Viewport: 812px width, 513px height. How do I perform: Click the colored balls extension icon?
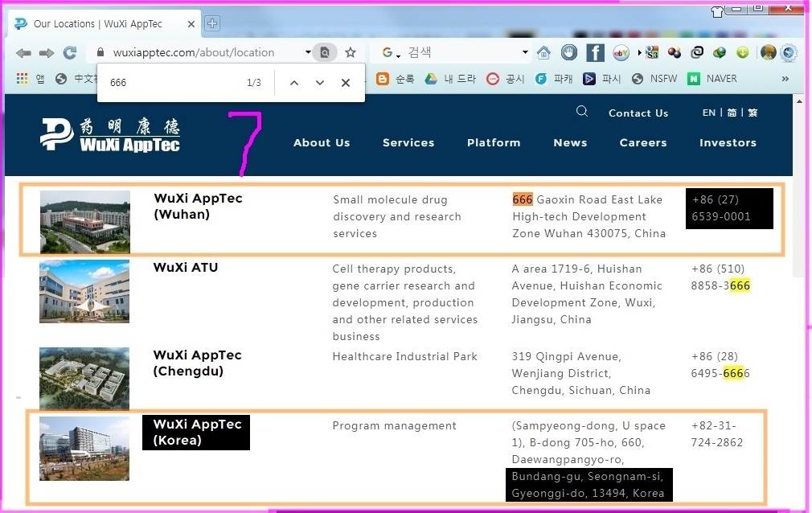point(675,52)
